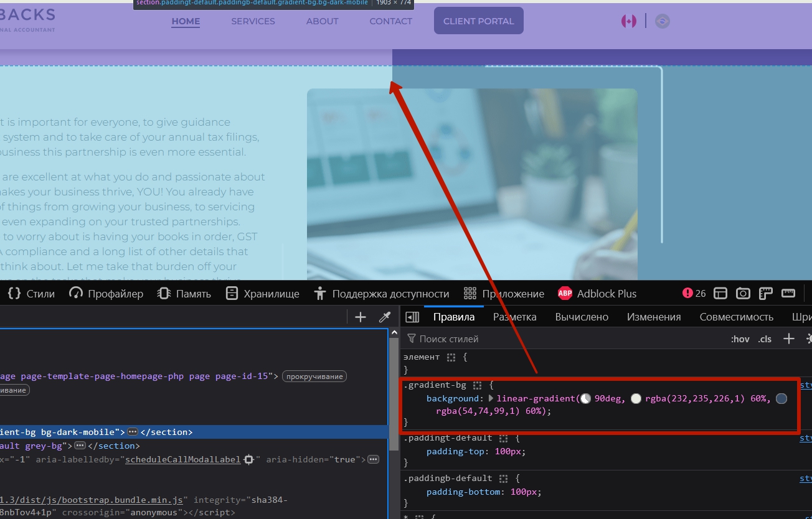Image resolution: width=812 pixels, height=519 pixels.
Task: Toggle the sidebar pane collapse button
Action: point(412,317)
